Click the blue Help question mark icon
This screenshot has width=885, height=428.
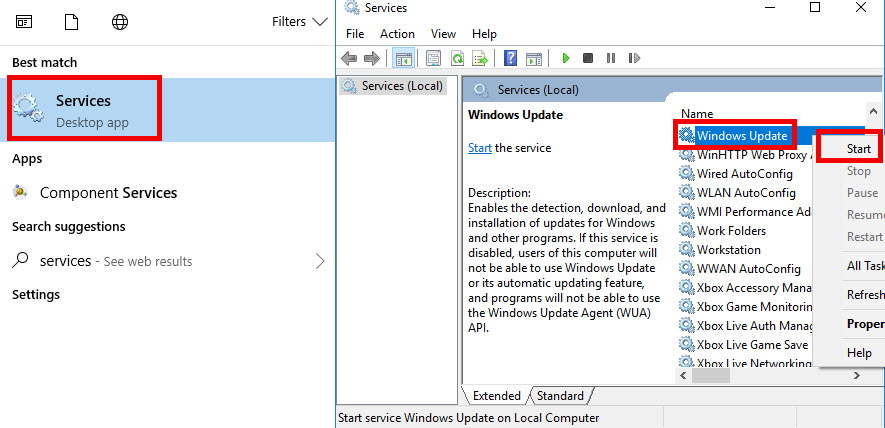click(510, 58)
